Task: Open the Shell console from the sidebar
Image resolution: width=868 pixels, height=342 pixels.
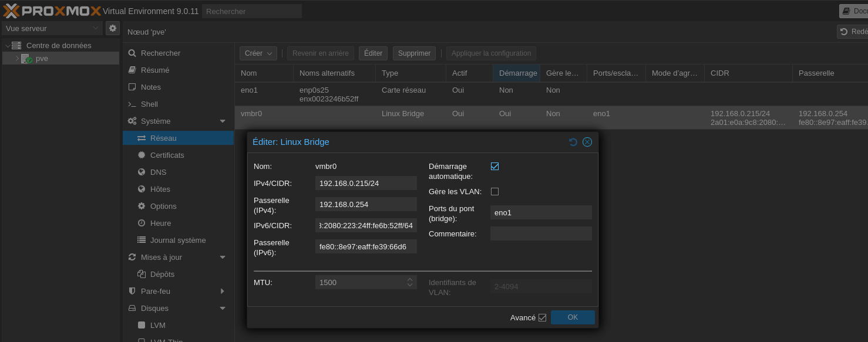Action: tap(149, 104)
